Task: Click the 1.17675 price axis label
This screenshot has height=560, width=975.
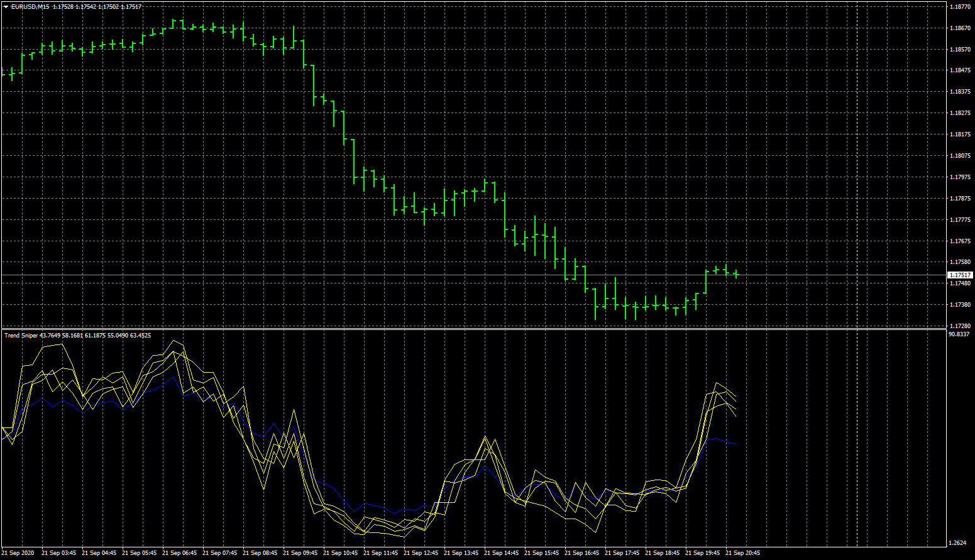Action: tap(959, 241)
